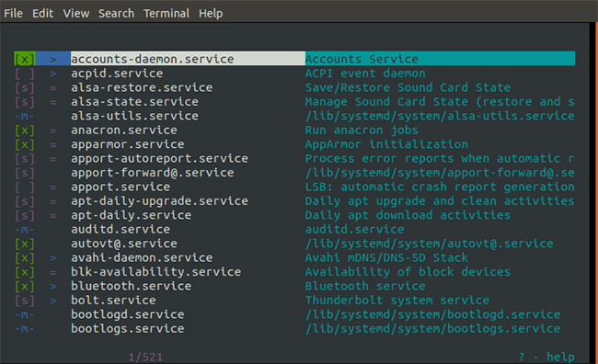Image resolution: width=598 pixels, height=364 pixels.
Task: Click the running arrow beside bolt.service
Action: [x=53, y=301]
